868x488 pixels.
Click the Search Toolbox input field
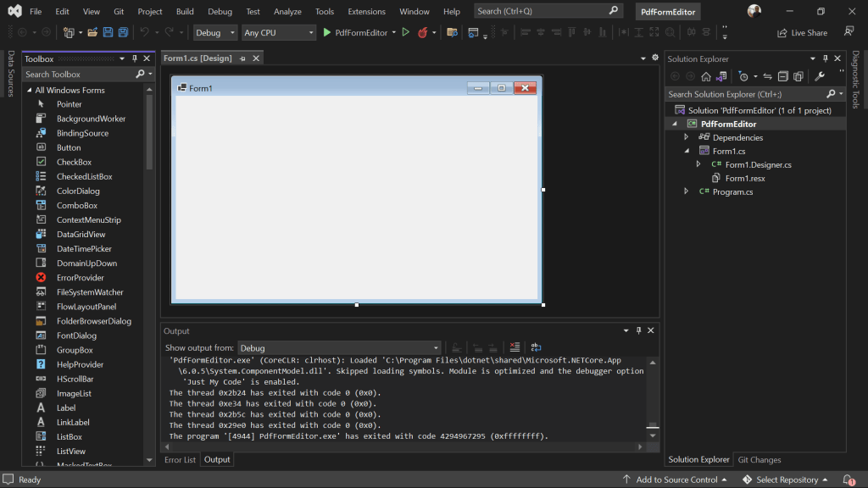[79, 75]
